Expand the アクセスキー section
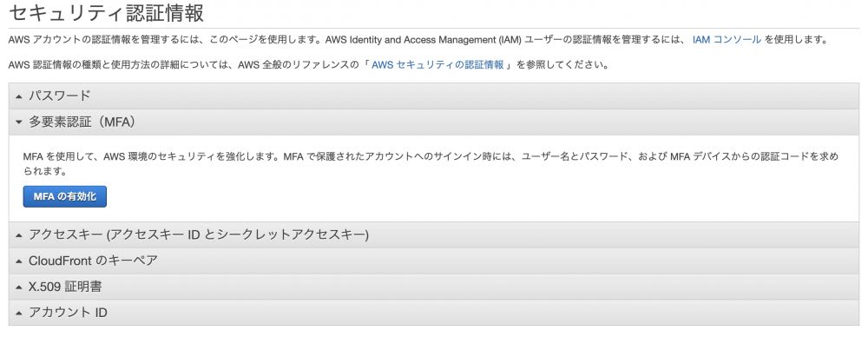Viewport: 868px width, 337px height. [434, 235]
